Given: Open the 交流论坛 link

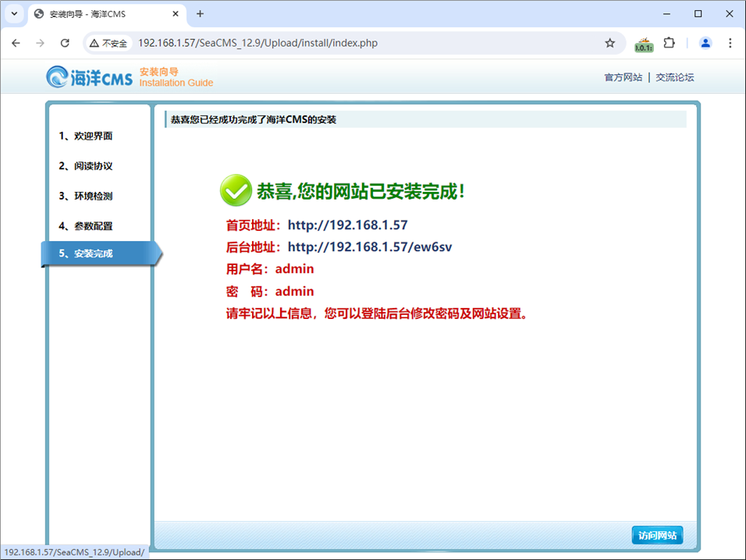Looking at the screenshot, I should (674, 77).
